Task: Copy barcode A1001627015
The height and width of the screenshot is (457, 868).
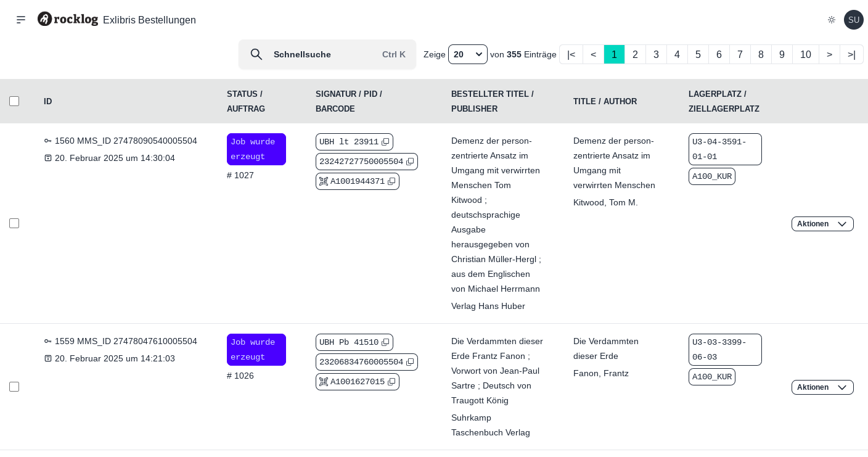Action: coord(391,382)
